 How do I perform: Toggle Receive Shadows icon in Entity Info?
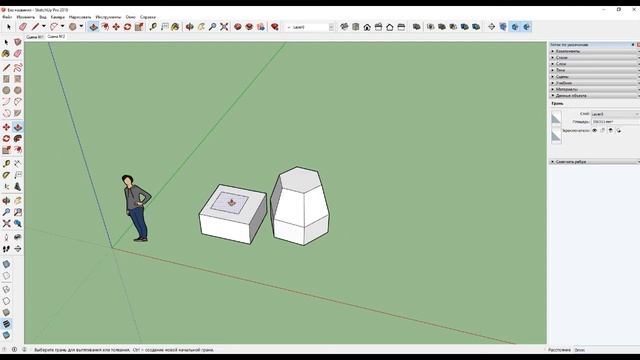click(x=611, y=130)
